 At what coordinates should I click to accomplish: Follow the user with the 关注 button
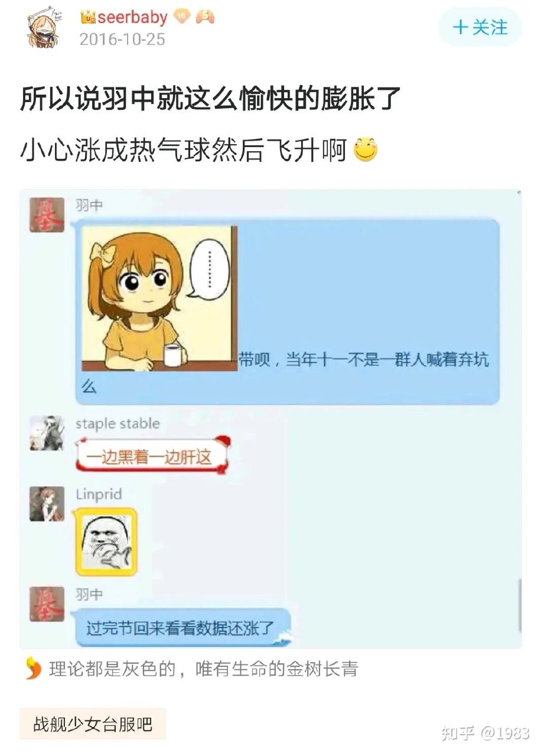pos(480,27)
